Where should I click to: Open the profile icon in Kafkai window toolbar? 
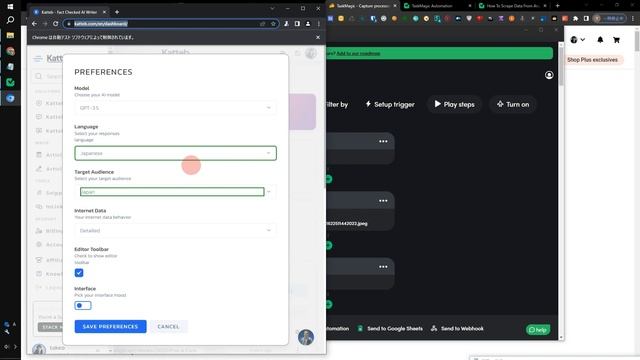pos(308,24)
